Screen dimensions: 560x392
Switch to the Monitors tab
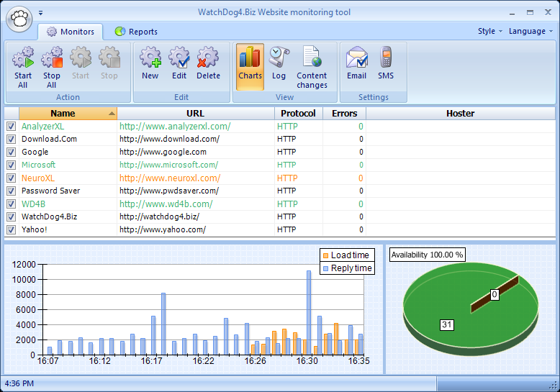[x=71, y=32]
